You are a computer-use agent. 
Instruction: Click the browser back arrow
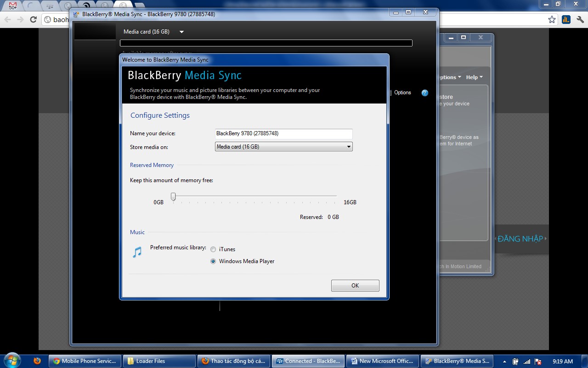tap(8, 19)
